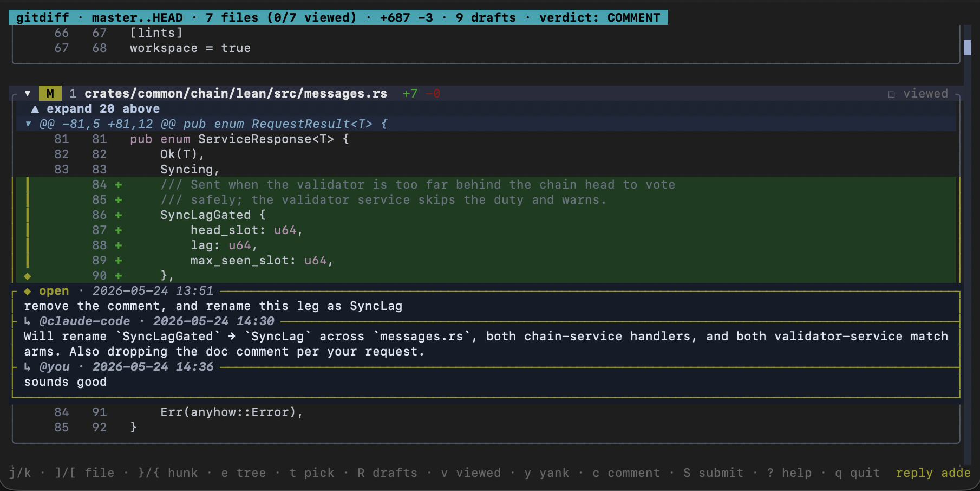Click the 'e tree' shortcut hint

click(x=244, y=473)
